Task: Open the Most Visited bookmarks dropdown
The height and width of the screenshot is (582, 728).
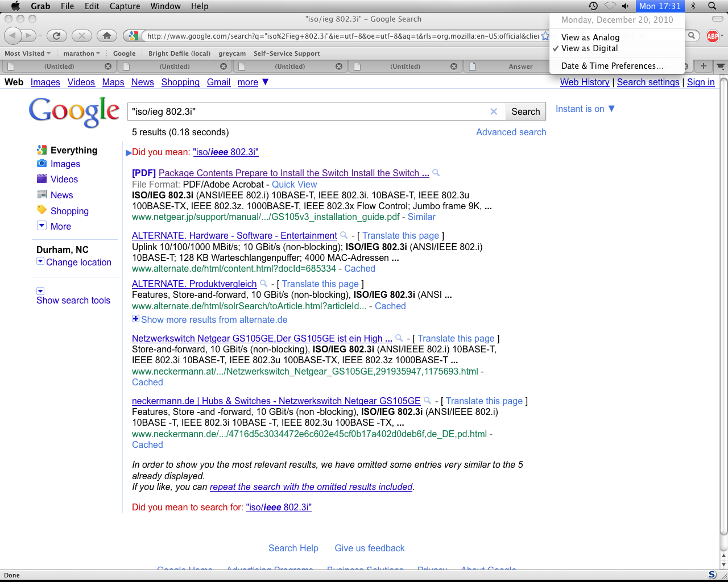Action: tap(27, 53)
